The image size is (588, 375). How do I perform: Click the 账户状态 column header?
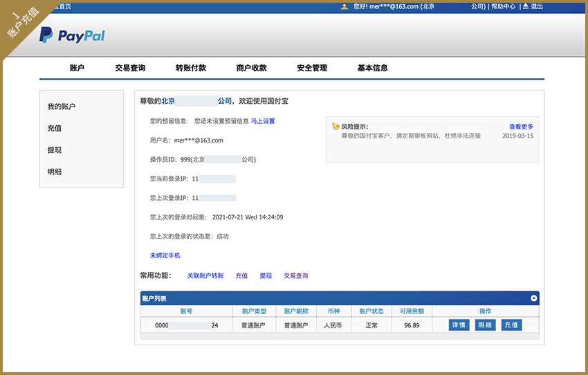(x=371, y=311)
